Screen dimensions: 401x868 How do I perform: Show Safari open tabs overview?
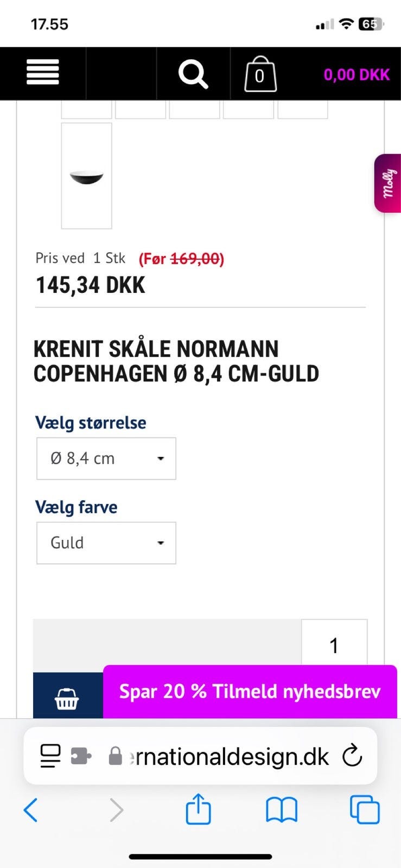365,810
